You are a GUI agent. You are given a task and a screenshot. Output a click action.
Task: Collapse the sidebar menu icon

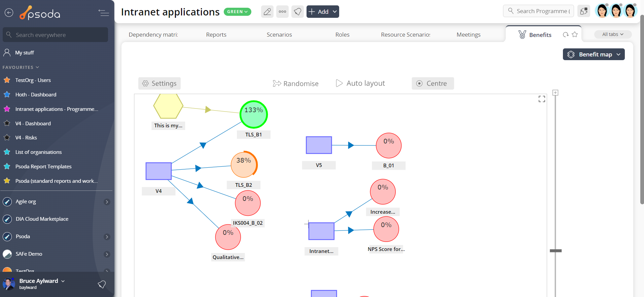(104, 13)
